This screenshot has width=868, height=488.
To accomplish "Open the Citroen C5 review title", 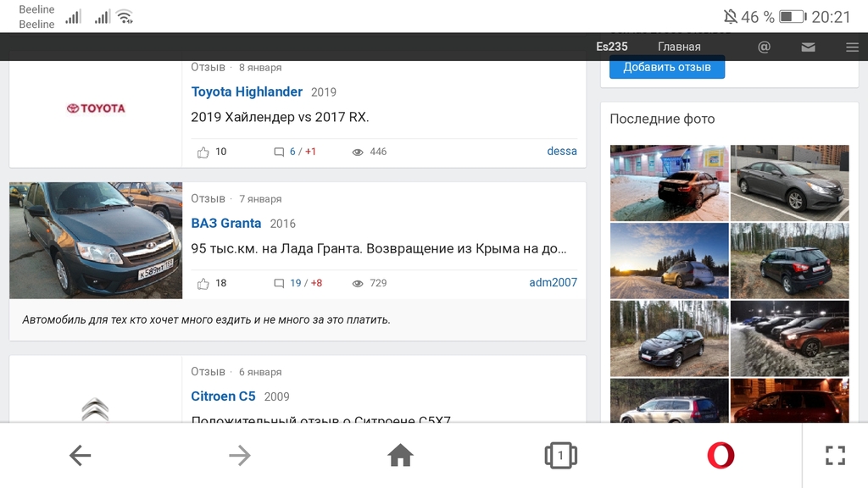I will 223,396.
